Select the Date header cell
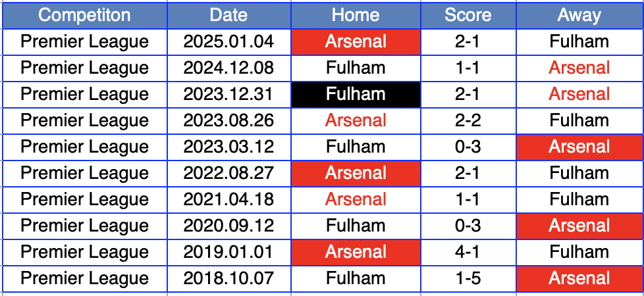This screenshot has width=644, height=296. [228, 15]
